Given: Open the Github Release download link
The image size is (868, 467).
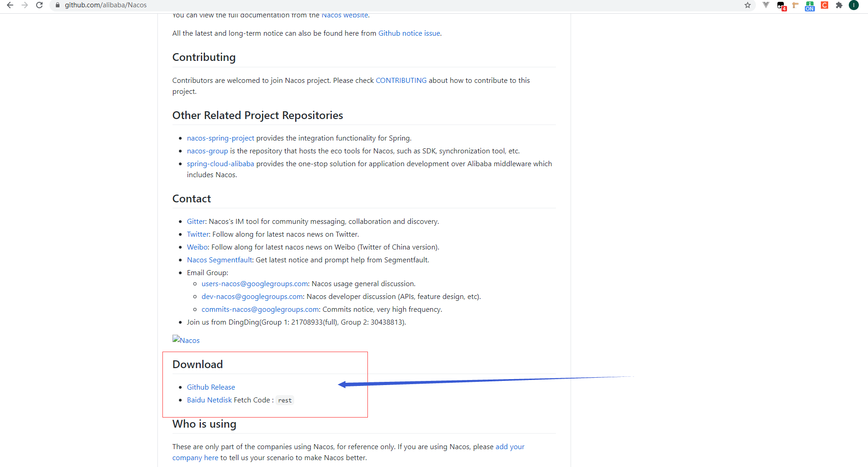Looking at the screenshot, I should click(211, 387).
